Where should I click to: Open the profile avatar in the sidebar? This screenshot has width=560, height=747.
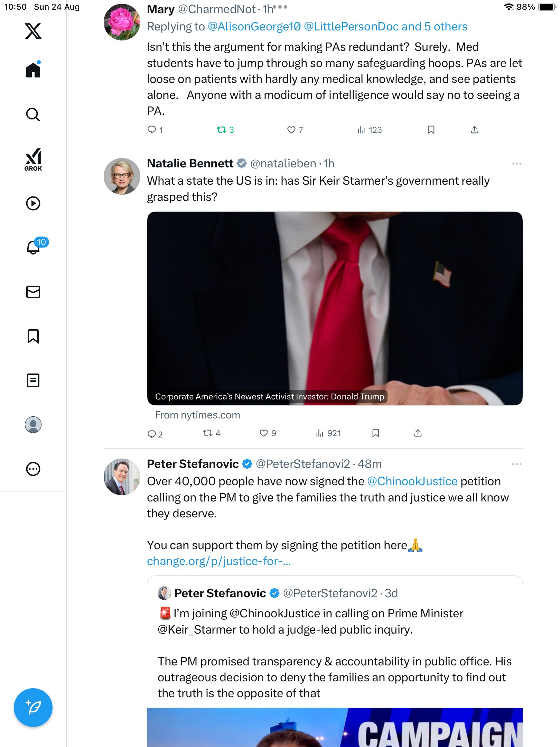(x=33, y=425)
